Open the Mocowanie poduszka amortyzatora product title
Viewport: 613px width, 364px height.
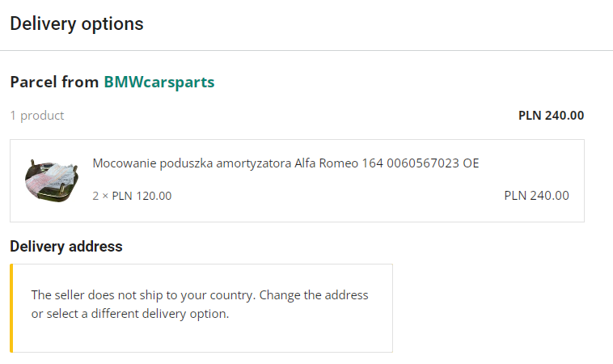click(x=285, y=163)
